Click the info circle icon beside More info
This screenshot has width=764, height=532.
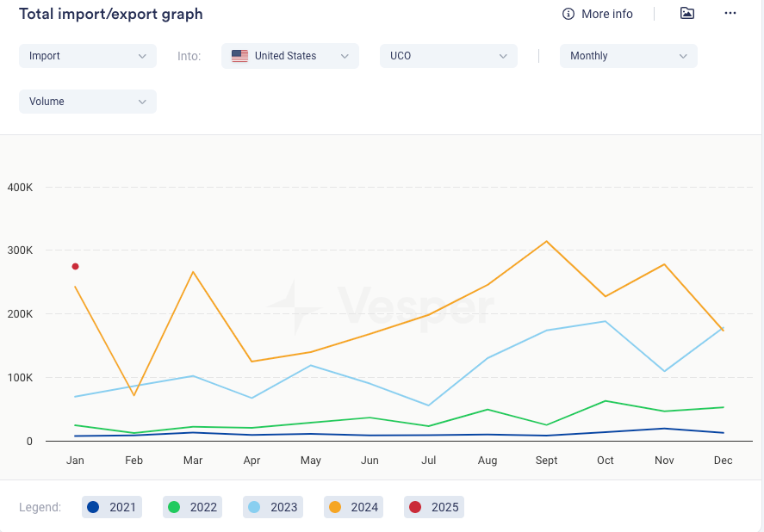pyautogui.click(x=568, y=14)
